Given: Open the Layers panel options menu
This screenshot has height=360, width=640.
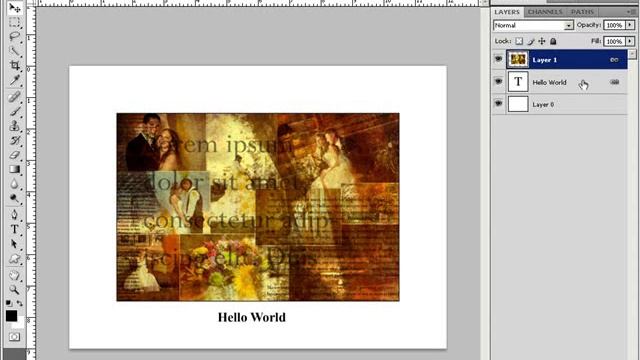Looking at the screenshot, I should (631, 12).
